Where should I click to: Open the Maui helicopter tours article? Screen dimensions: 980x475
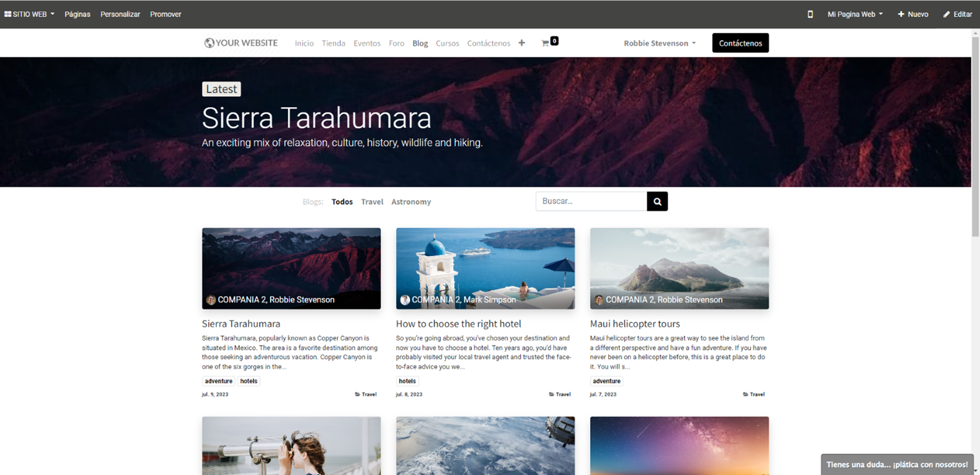(635, 324)
